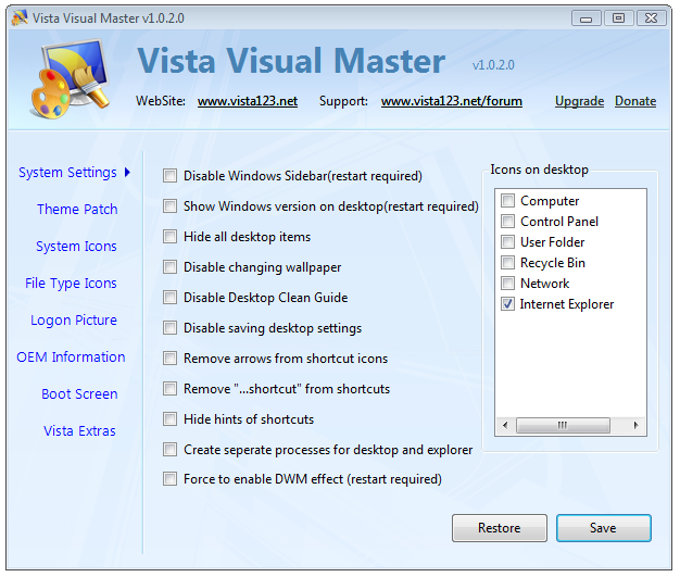The width and height of the screenshot is (680, 577).
Task: Check Disable Desktop Clean Guide
Action: (x=170, y=297)
